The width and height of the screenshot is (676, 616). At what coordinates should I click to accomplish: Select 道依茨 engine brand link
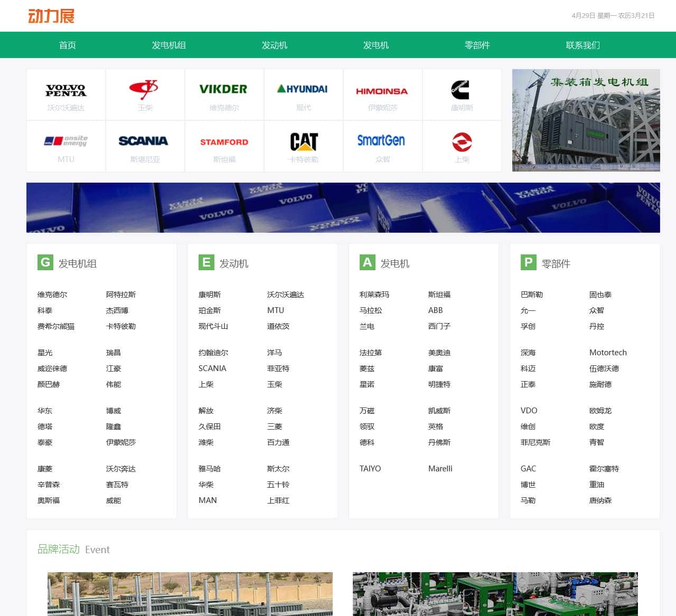278,326
